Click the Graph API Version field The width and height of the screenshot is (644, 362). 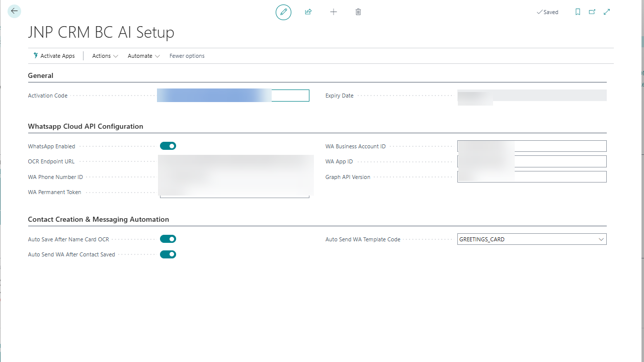[x=532, y=177]
